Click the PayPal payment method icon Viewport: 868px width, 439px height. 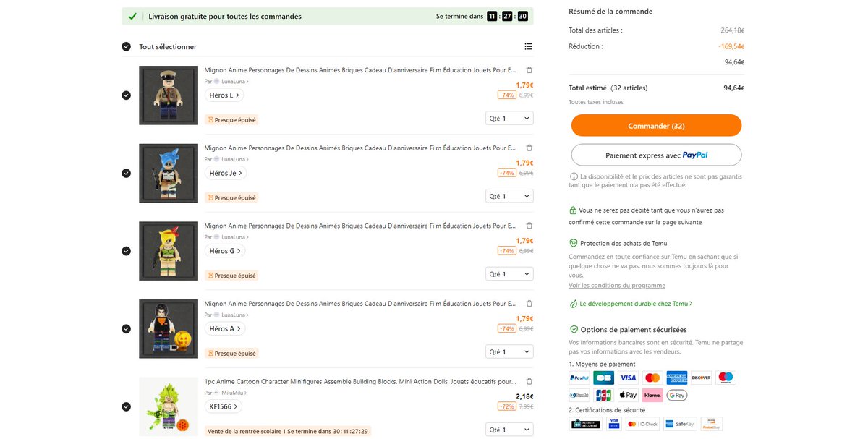(580, 378)
